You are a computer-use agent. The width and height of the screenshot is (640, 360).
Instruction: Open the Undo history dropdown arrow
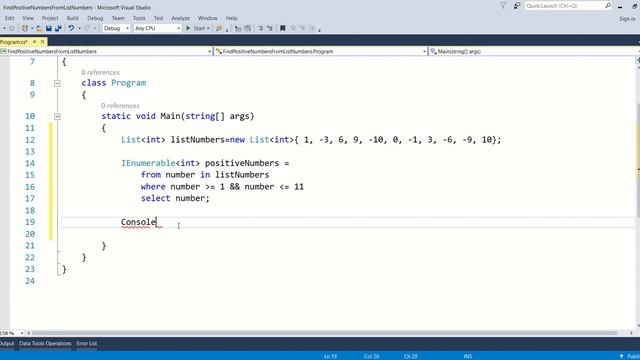tap(79, 28)
